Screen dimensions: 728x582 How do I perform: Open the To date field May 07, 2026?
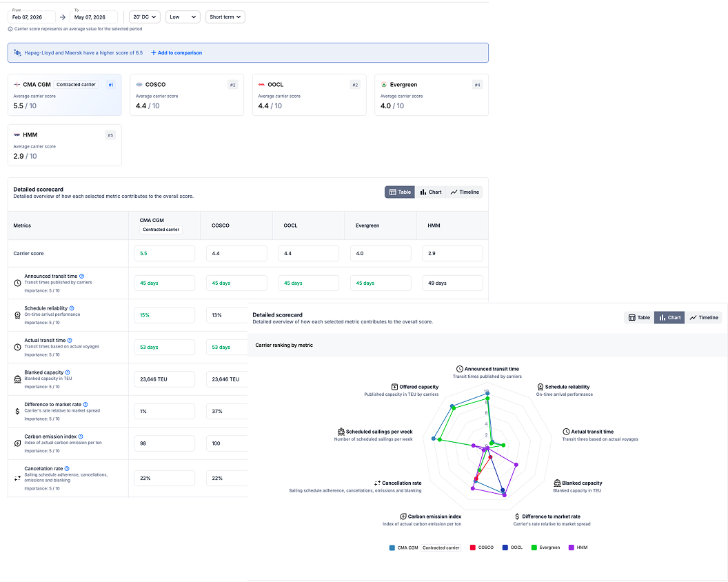(x=93, y=17)
